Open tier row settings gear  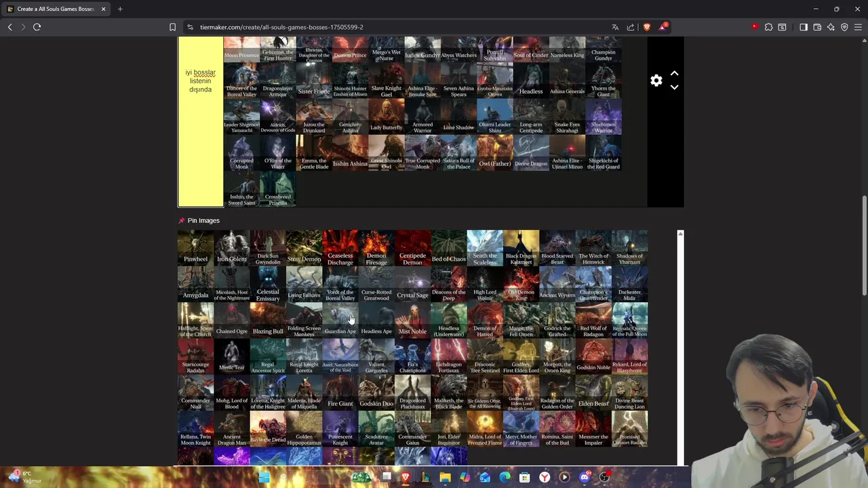pyautogui.click(x=656, y=81)
